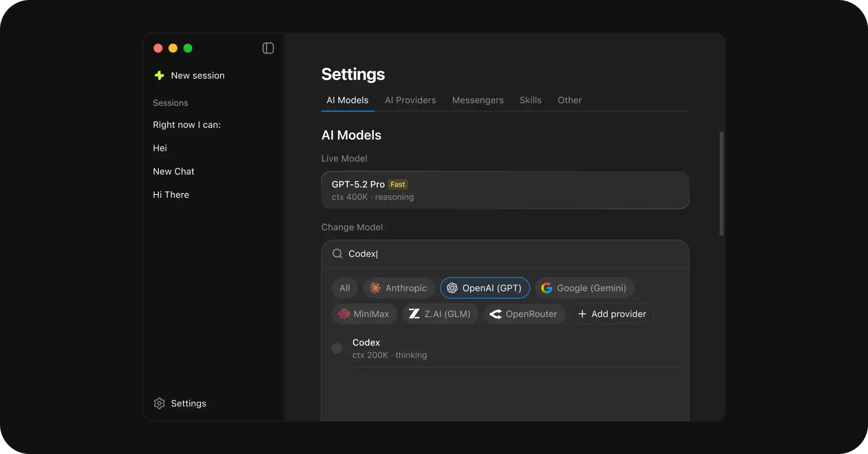Click the model search field containing Codex
Image resolution: width=868 pixels, height=454 pixels.
click(505, 254)
